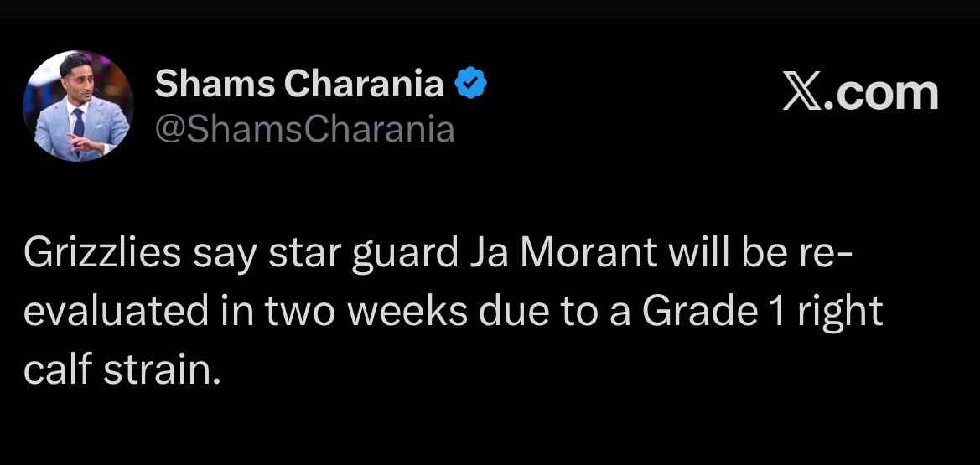
Task: Open the Shams Charania display name
Action: click(300, 83)
